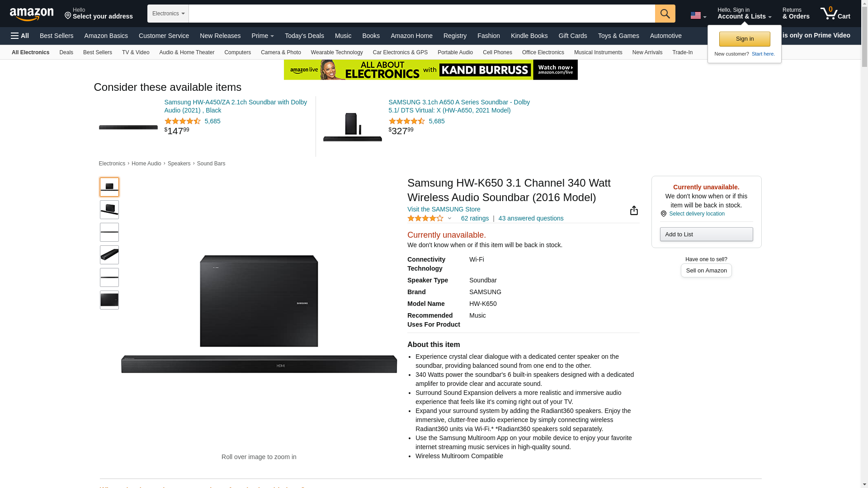
Task: Click the search magnifier button
Action: click(665, 14)
